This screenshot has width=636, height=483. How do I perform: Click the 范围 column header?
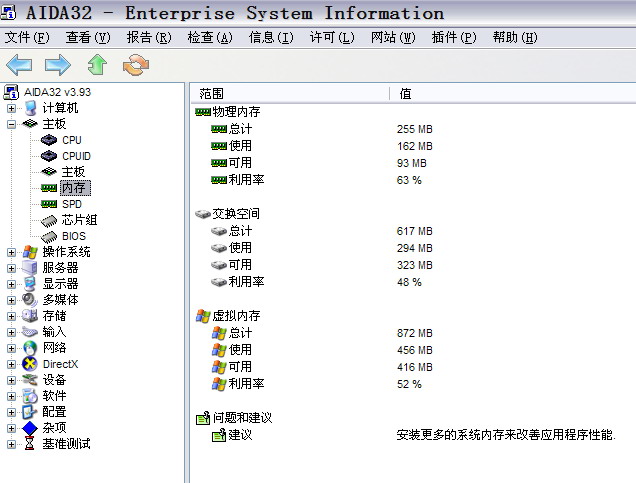pyautogui.click(x=211, y=93)
